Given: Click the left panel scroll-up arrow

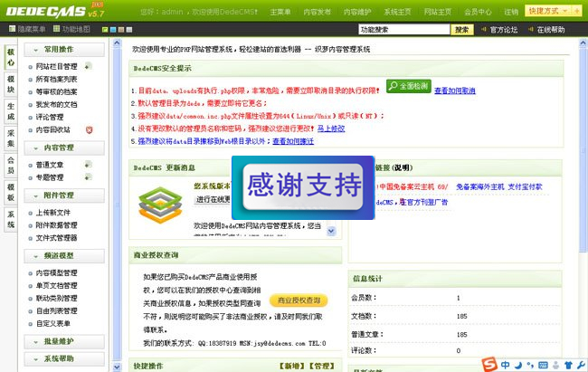Looking at the screenshot, I should click(x=117, y=43).
